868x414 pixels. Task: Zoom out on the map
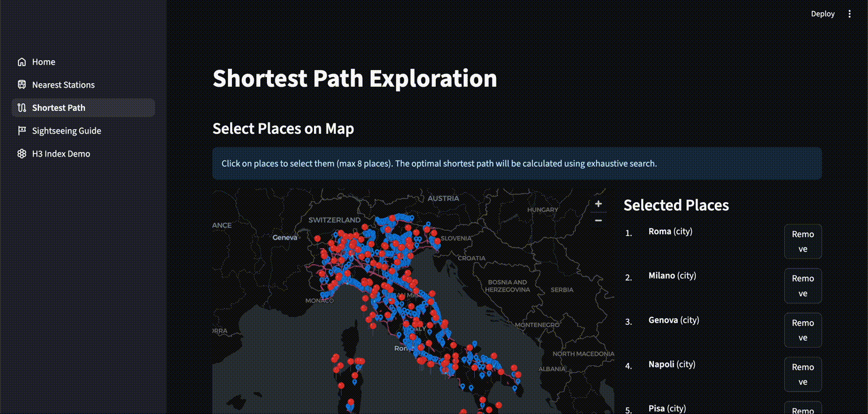point(598,220)
